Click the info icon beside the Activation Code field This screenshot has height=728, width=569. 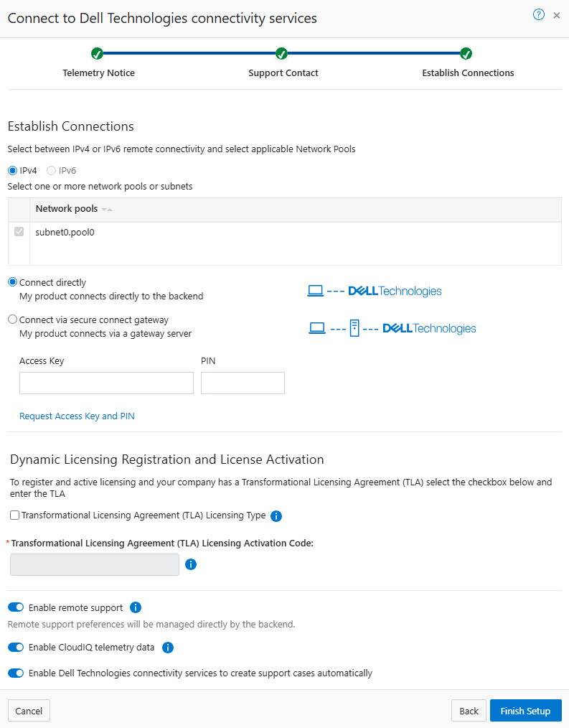(190, 564)
